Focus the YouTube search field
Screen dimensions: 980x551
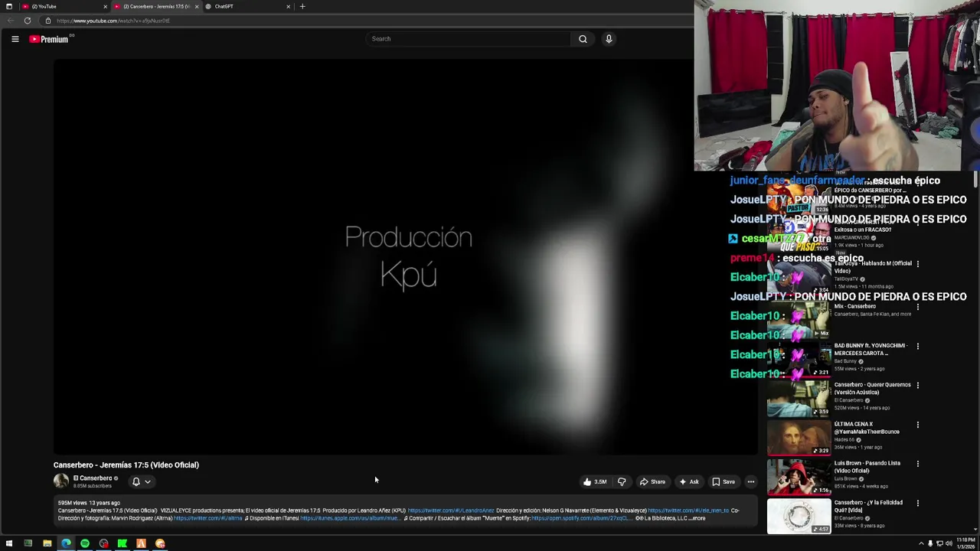click(x=469, y=39)
